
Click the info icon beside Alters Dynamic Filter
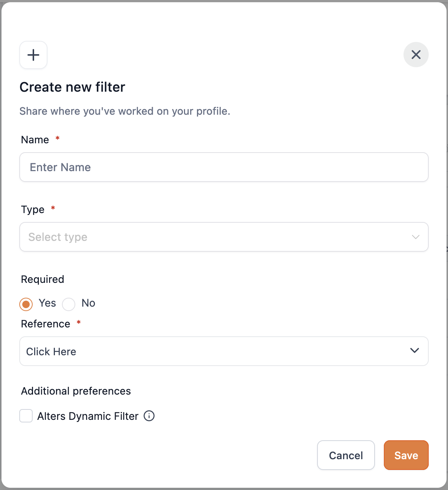click(149, 416)
